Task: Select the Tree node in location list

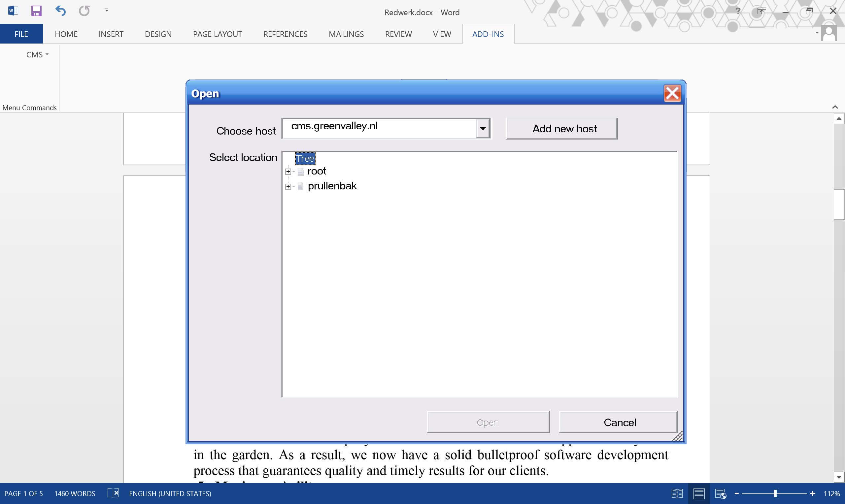Action: point(305,158)
